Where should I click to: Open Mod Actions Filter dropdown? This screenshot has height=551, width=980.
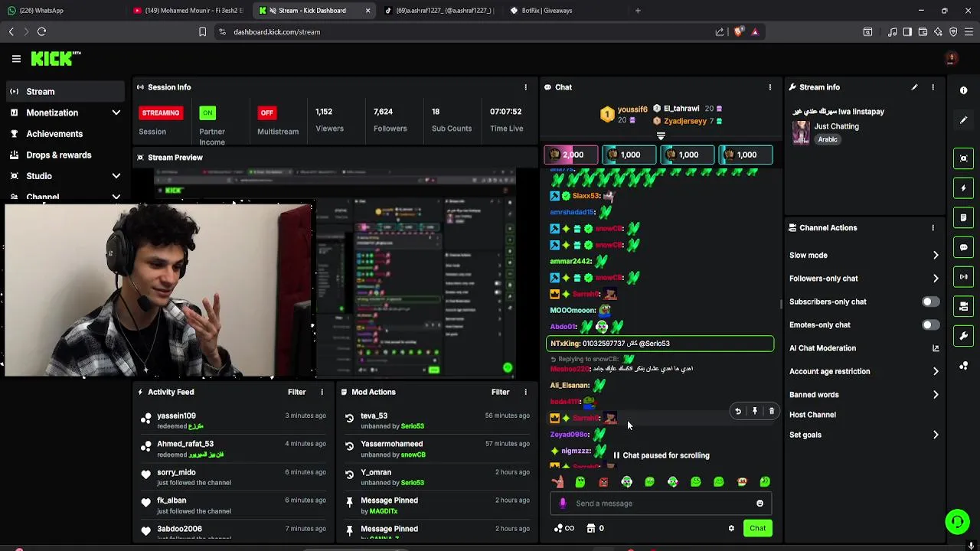tap(501, 392)
